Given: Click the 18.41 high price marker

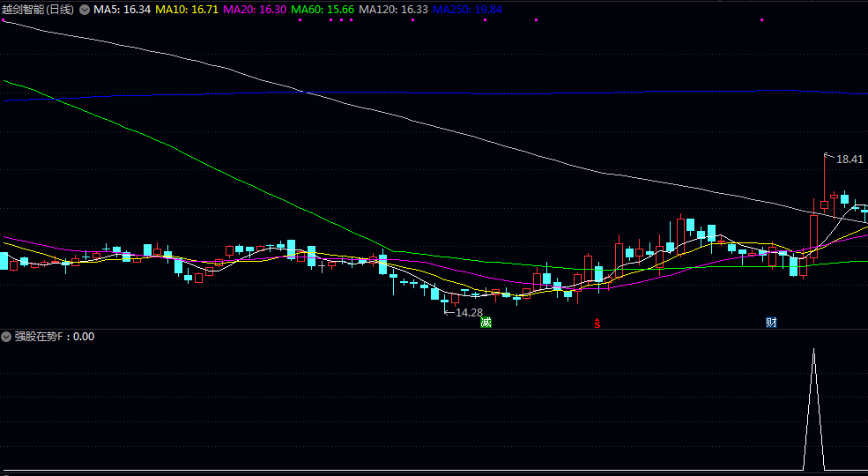Looking at the screenshot, I should pos(849,160).
